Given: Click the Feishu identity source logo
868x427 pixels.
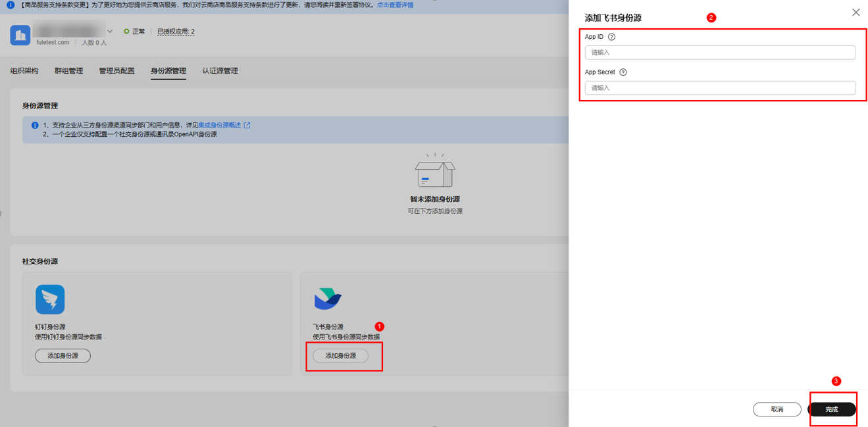Looking at the screenshot, I should coord(327,299).
